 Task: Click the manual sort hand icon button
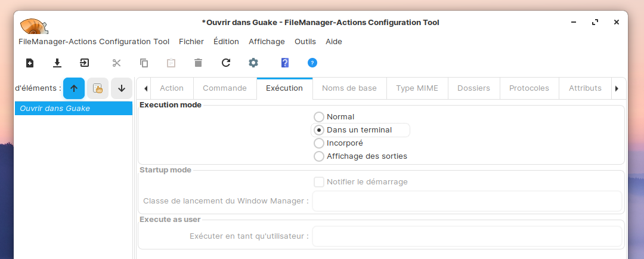click(98, 88)
